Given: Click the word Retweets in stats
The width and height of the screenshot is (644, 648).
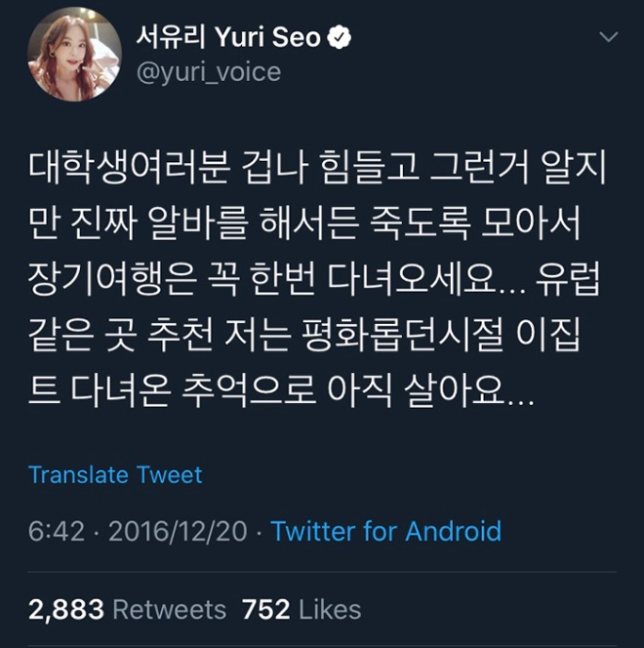Looking at the screenshot, I should [170, 610].
